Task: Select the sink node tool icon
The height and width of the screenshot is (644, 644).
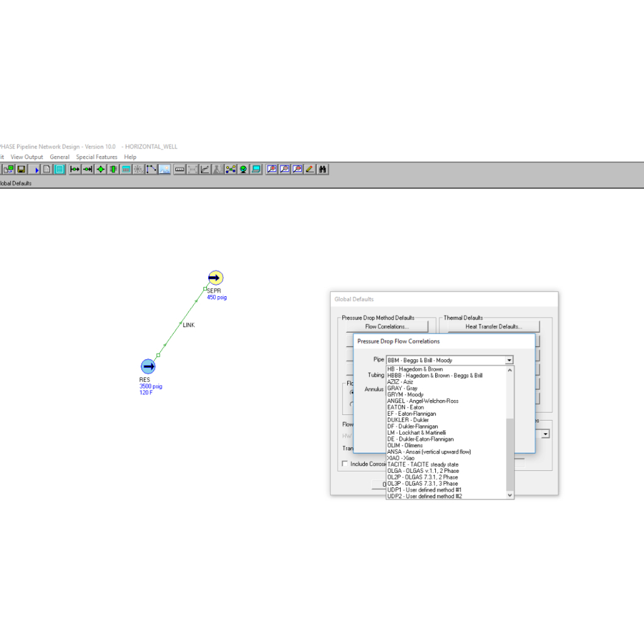Action: point(87,169)
